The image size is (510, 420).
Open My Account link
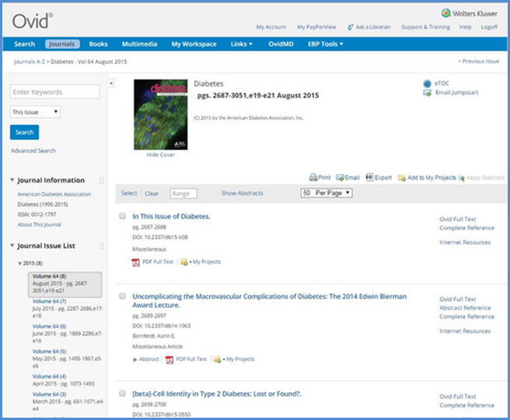[x=271, y=27]
